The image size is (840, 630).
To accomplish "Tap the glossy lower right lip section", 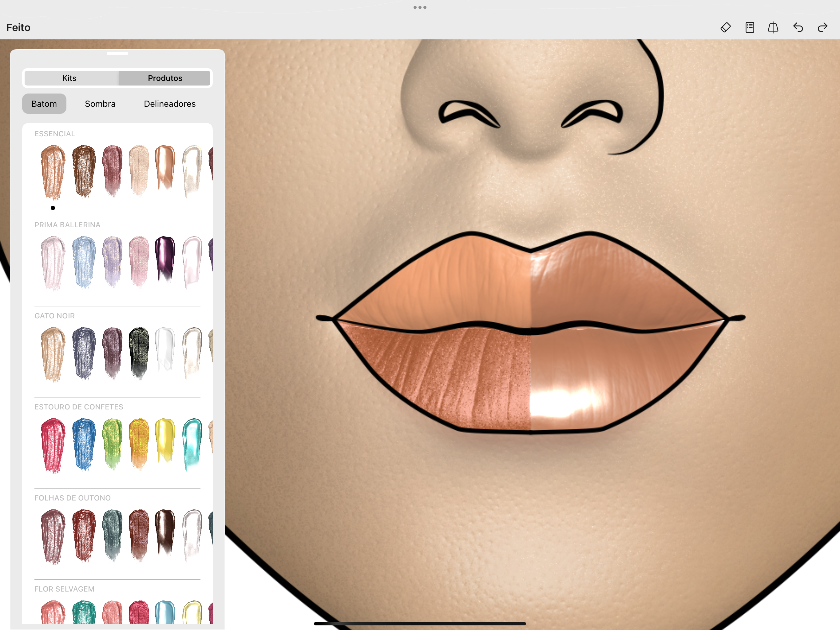I will click(608, 376).
